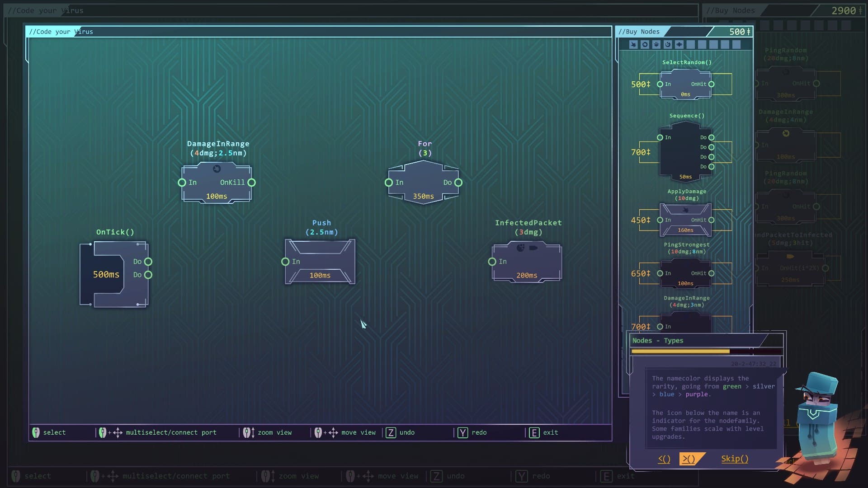
Task: Click the spiky star family filter icon
Action: click(633, 44)
